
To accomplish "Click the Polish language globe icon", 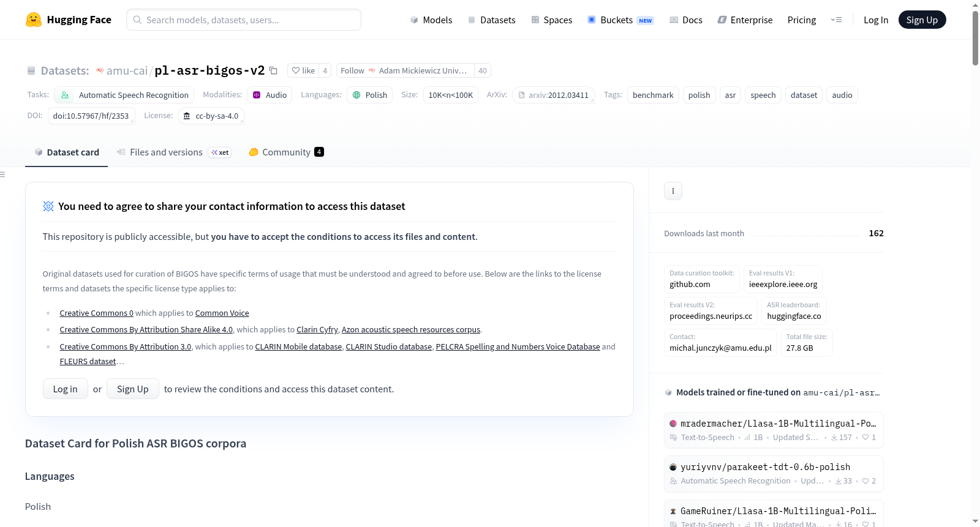I will click(x=356, y=95).
